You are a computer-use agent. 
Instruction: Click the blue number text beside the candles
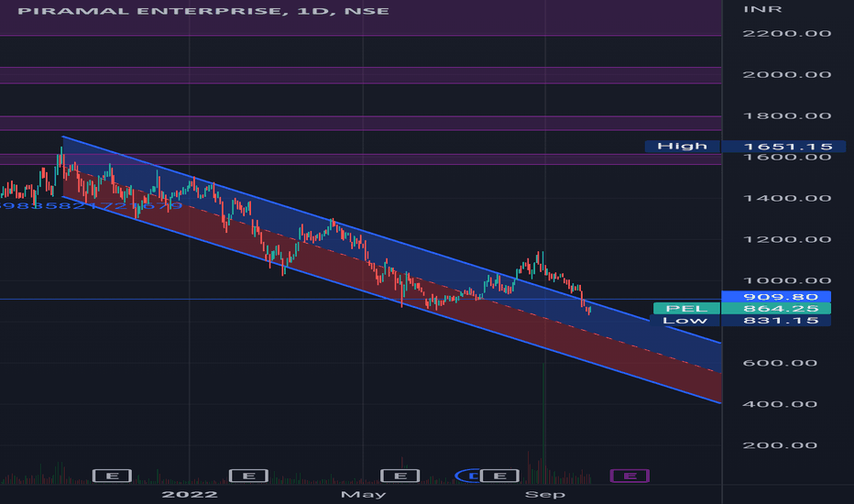click(92, 205)
